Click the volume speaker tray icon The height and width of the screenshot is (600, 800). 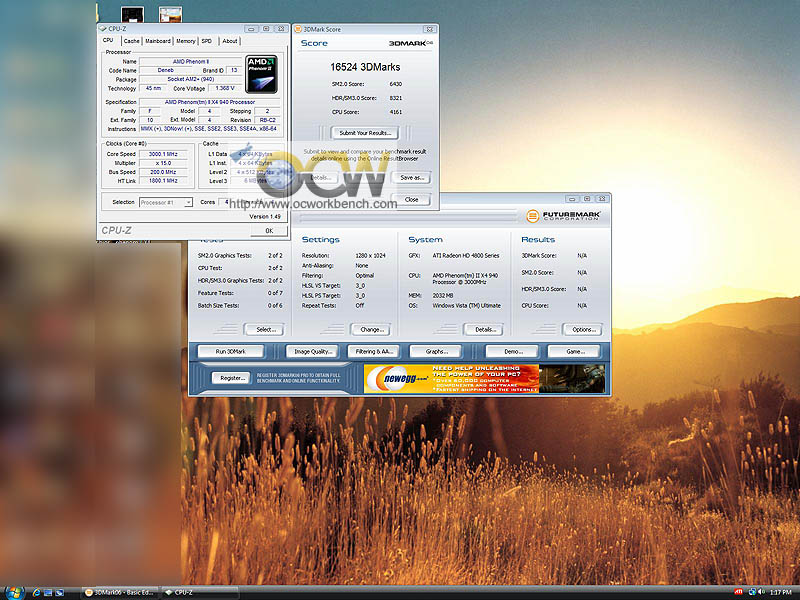[x=762, y=592]
